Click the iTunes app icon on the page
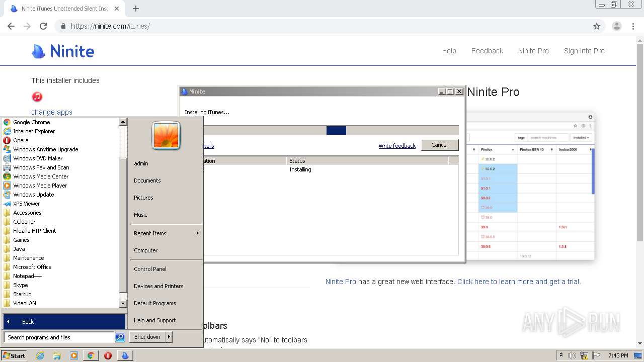Viewport: 644px width, 362px height. (x=37, y=97)
